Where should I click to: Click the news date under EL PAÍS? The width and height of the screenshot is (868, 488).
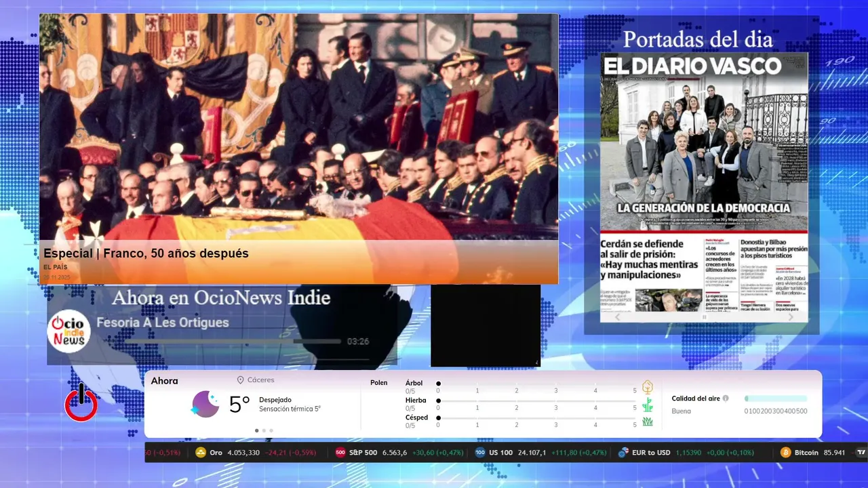(x=56, y=277)
